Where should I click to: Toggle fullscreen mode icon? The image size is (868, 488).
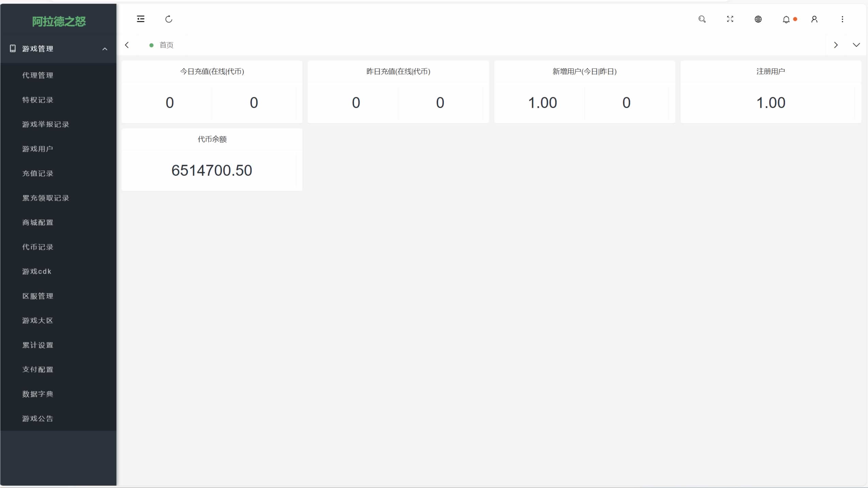coord(730,19)
